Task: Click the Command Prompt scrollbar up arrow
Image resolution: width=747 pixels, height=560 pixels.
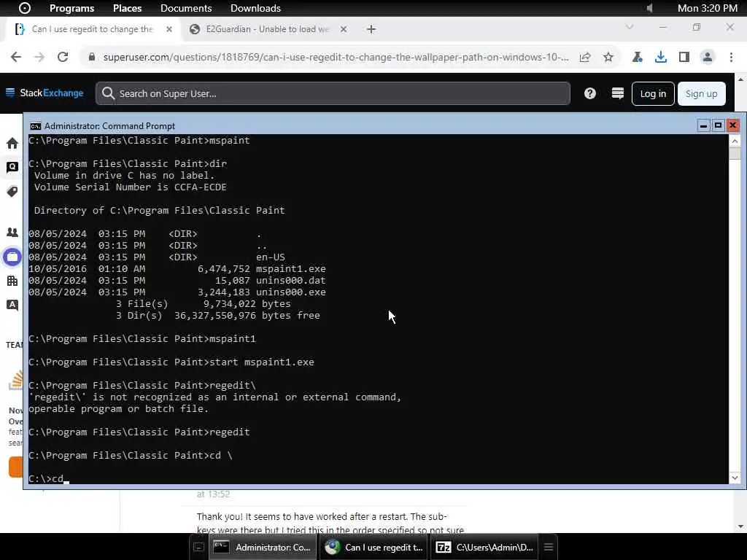Action: pos(735,141)
